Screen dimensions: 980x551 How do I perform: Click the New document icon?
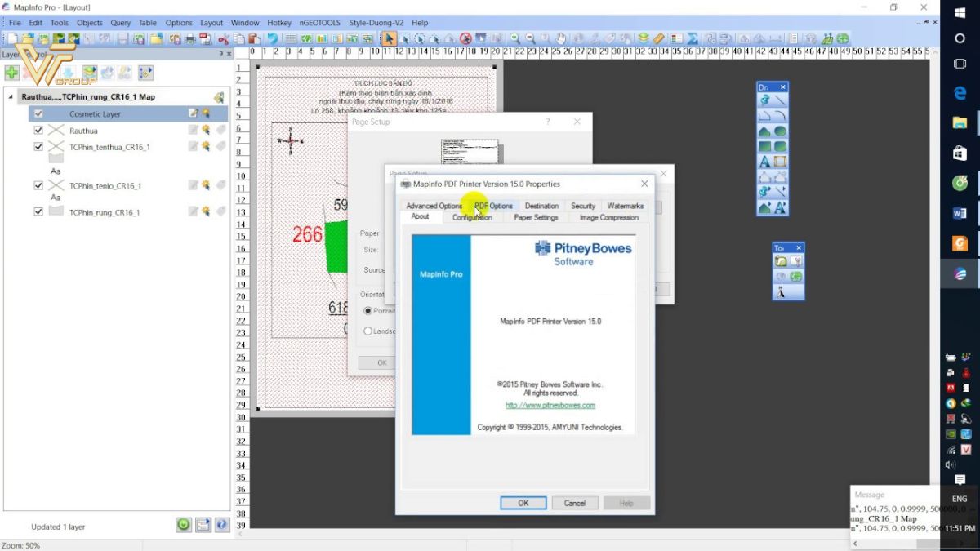click(12, 38)
